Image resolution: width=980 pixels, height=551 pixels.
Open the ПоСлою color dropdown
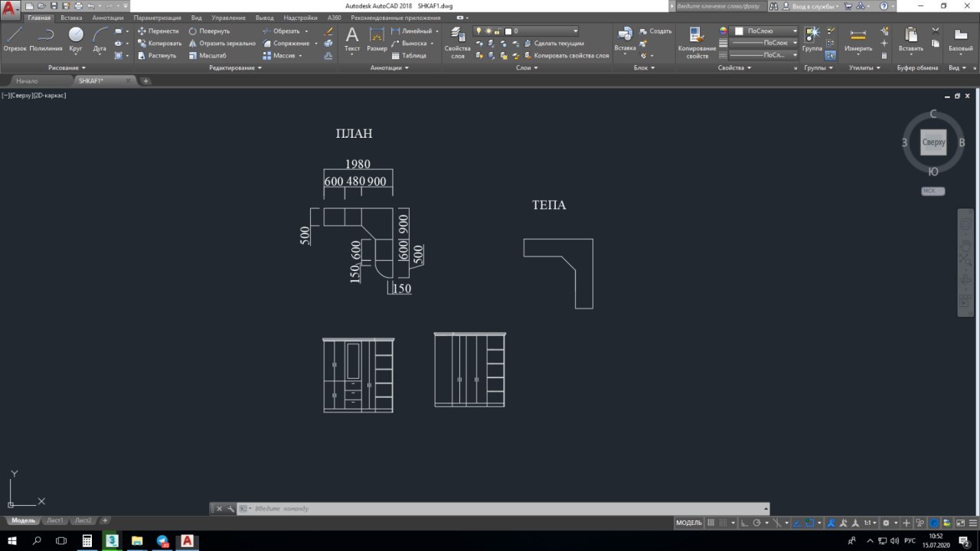pyautogui.click(x=766, y=31)
